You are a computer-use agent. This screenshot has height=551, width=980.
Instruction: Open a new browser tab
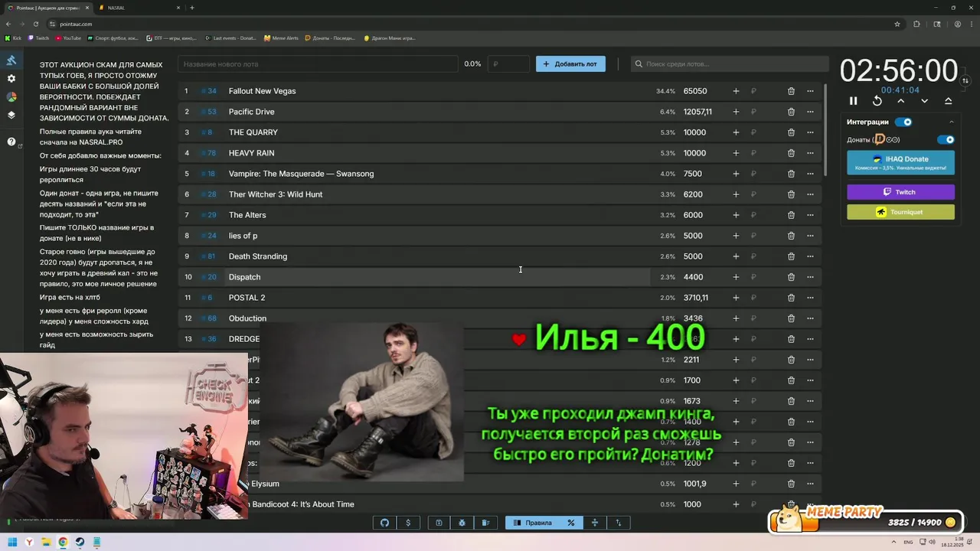(x=192, y=8)
